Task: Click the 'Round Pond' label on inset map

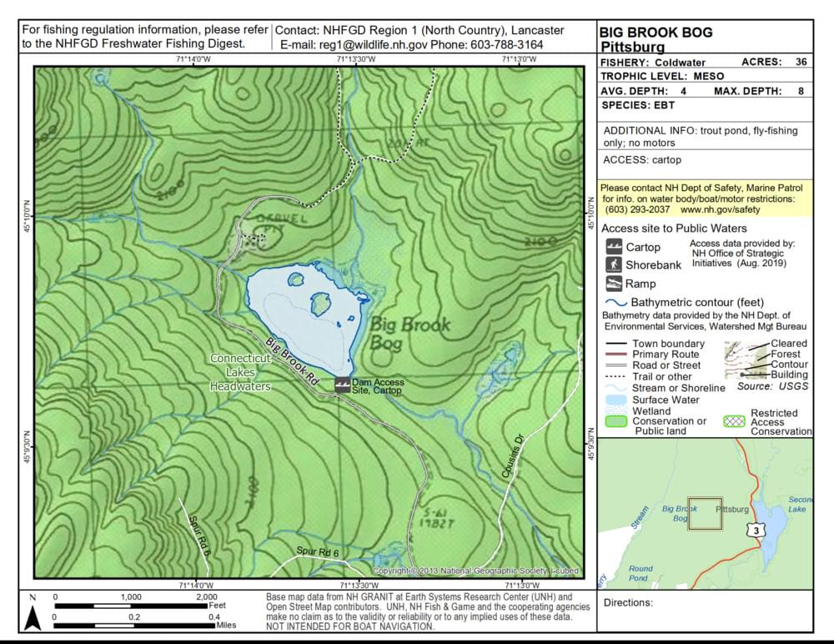Action: [640, 573]
